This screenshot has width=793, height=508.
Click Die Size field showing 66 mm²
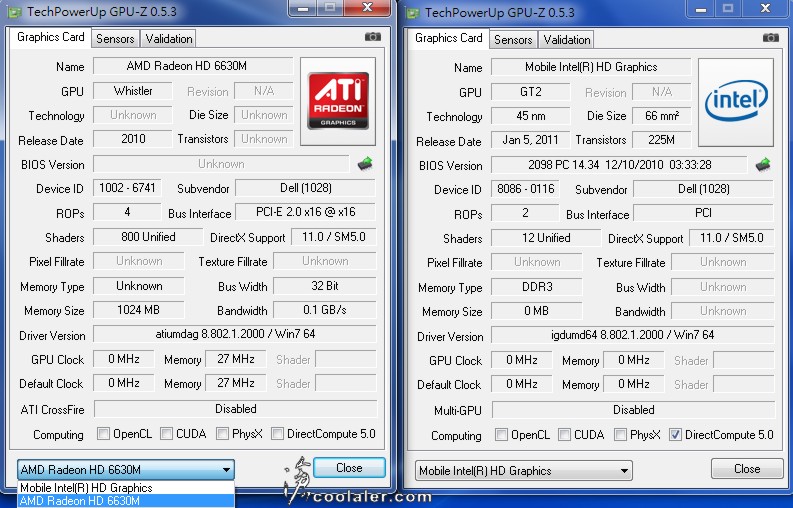(662, 116)
